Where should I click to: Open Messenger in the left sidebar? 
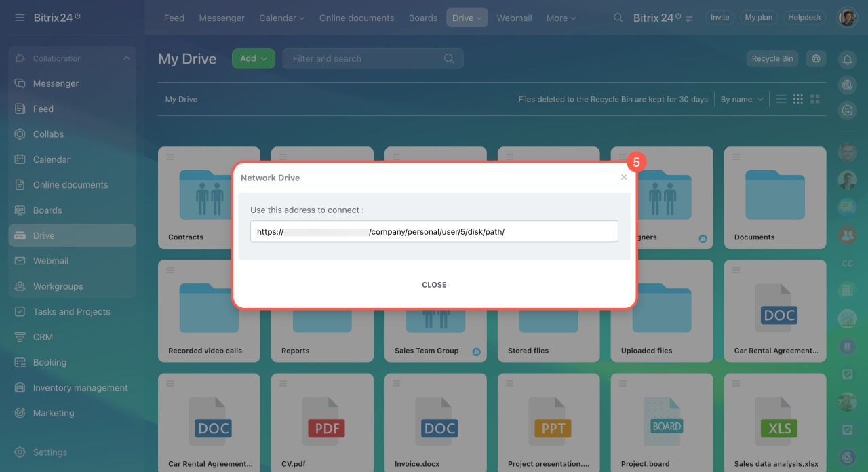pyautogui.click(x=56, y=83)
